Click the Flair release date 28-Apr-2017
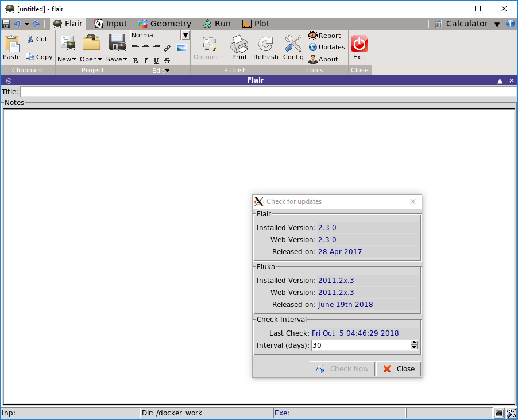518x420 pixels. 340,252
